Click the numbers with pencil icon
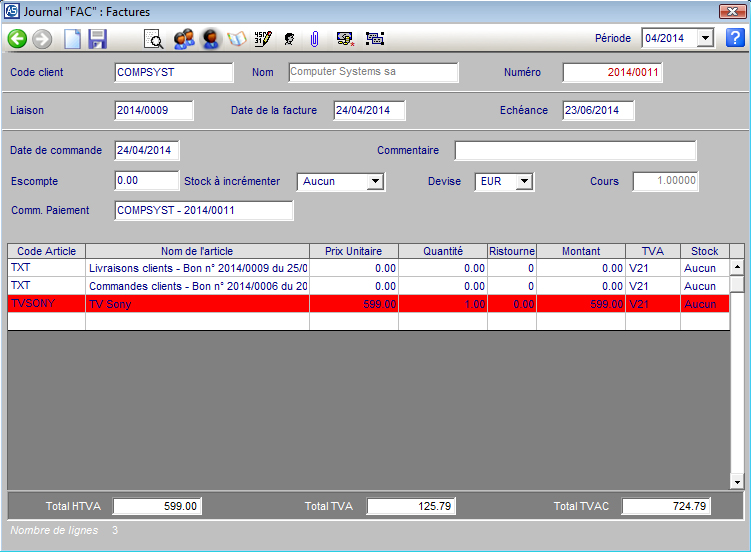The width and height of the screenshot is (751, 552). [x=263, y=39]
